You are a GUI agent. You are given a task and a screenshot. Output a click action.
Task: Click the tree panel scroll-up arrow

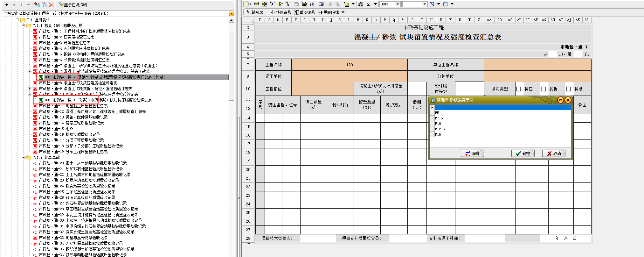coord(232,20)
